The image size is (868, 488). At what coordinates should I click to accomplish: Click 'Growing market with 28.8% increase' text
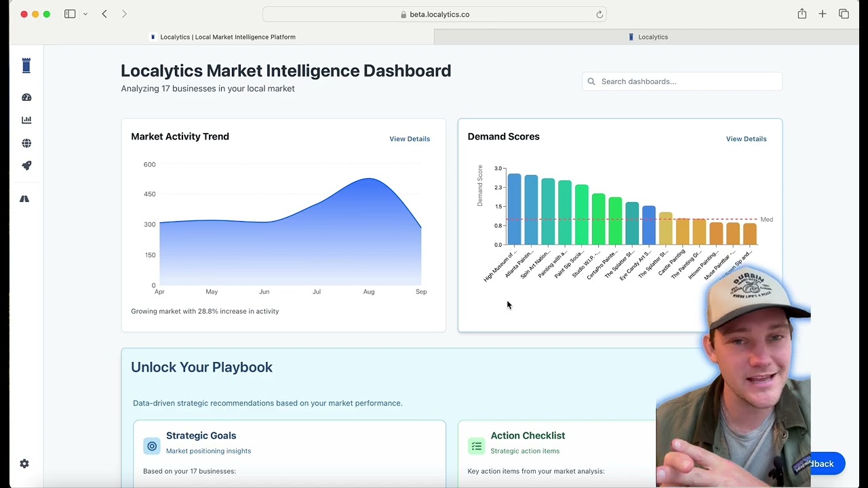point(205,311)
